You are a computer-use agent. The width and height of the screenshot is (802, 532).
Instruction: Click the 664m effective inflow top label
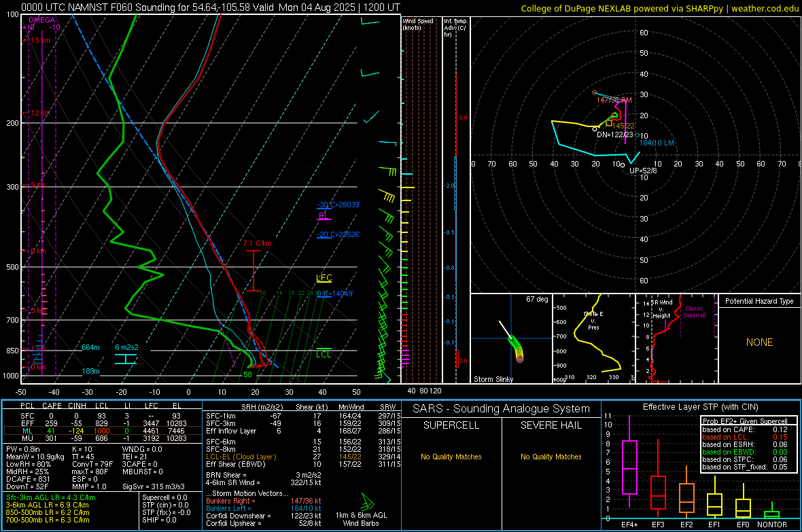pyautogui.click(x=90, y=347)
